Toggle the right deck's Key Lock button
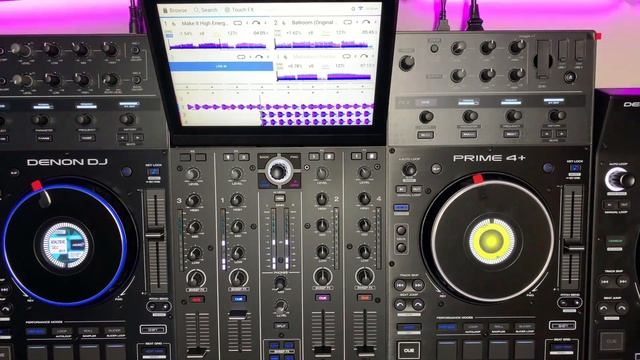 coord(575,168)
